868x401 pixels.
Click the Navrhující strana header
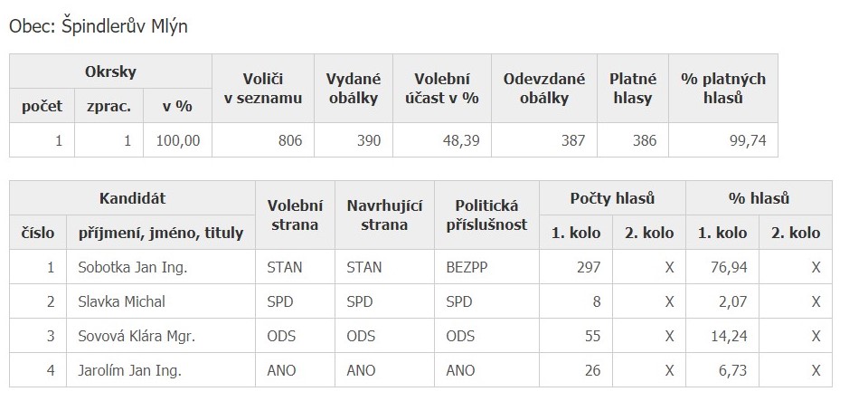click(385, 215)
